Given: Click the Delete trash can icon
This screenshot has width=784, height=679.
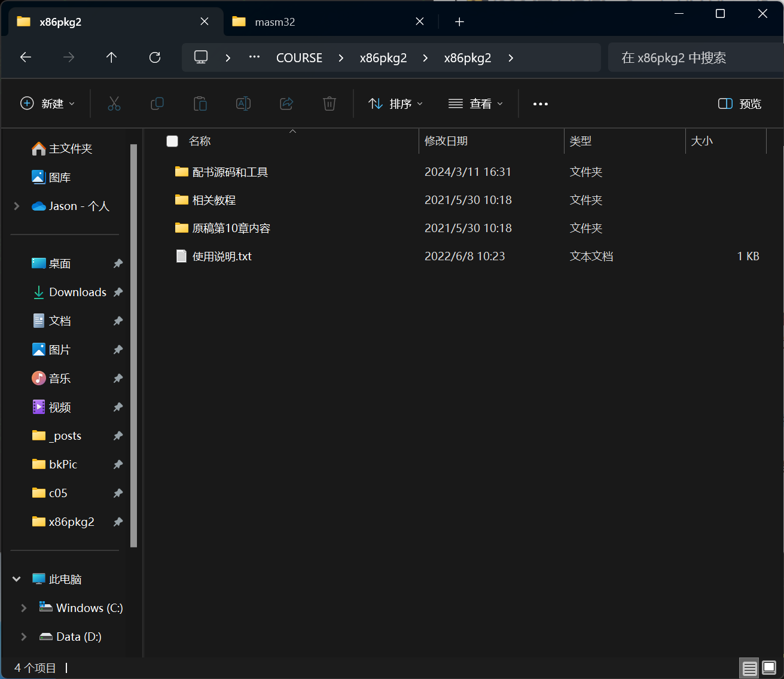Looking at the screenshot, I should pos(330,103).
